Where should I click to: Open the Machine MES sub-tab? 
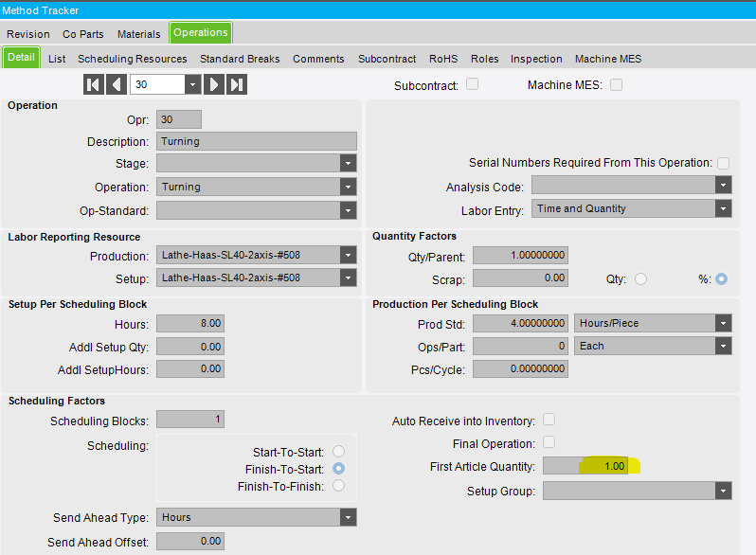[x=608, y=59]
